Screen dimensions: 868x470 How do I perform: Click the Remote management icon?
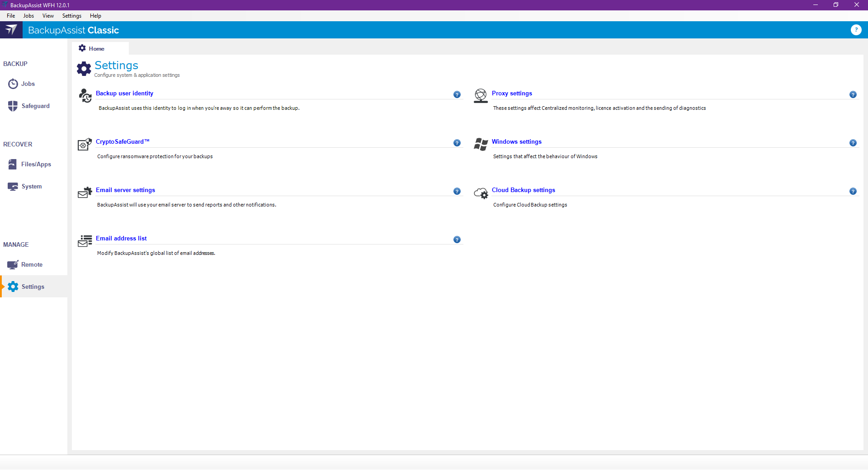click(13, 264)
